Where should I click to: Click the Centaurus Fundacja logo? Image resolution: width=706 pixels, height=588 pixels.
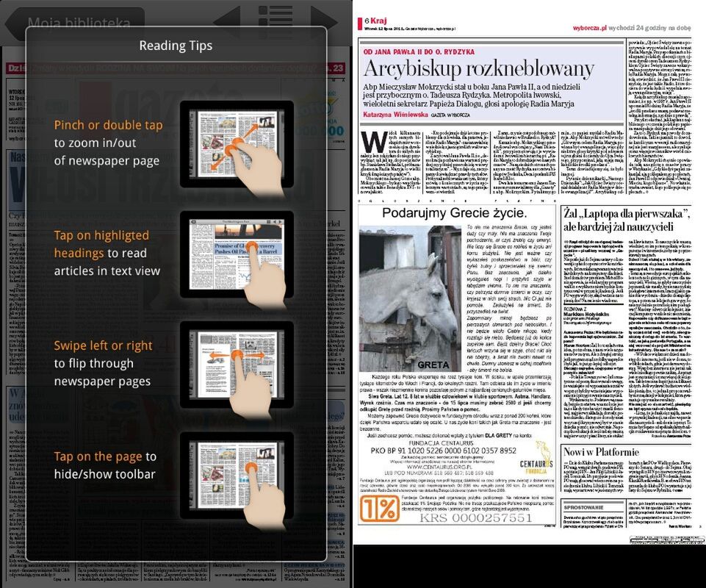536,458
